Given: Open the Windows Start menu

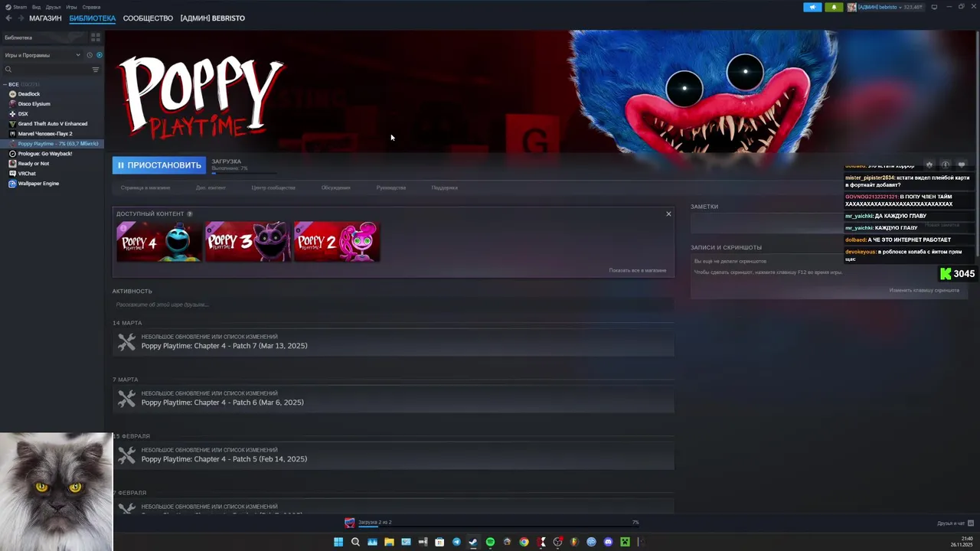Looking at the screenshot, I should coord(338,542).
